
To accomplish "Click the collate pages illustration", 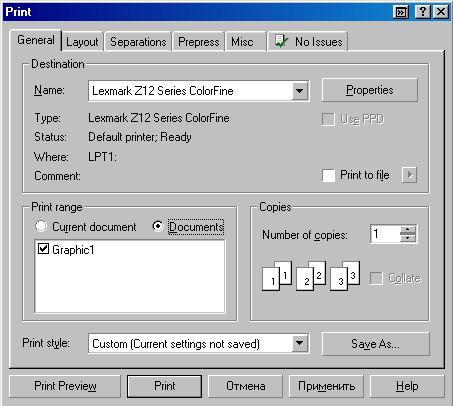I will tap(311, 276).
